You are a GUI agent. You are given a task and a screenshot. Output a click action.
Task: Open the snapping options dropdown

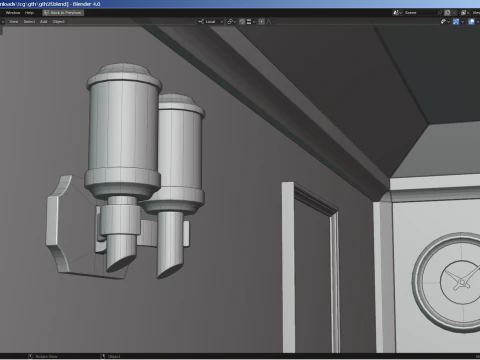tap(251, 22)
